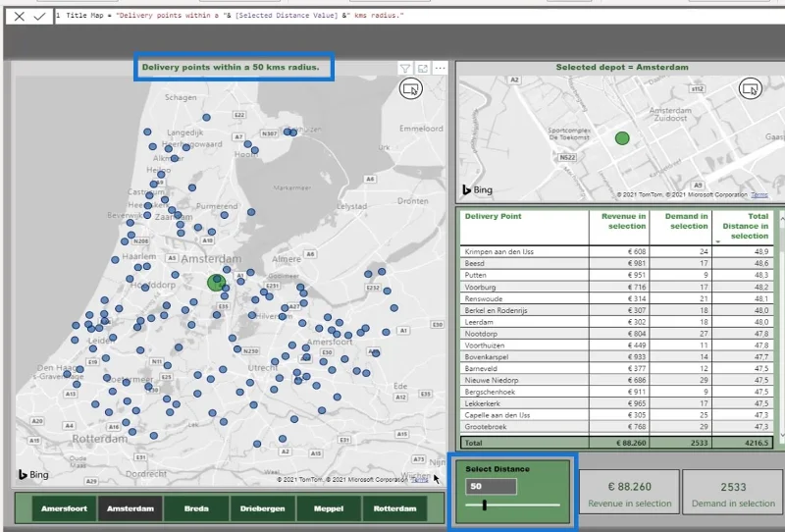Select Driebergen depot button
This screenshot has height=532, width=785.
[262, 508]
